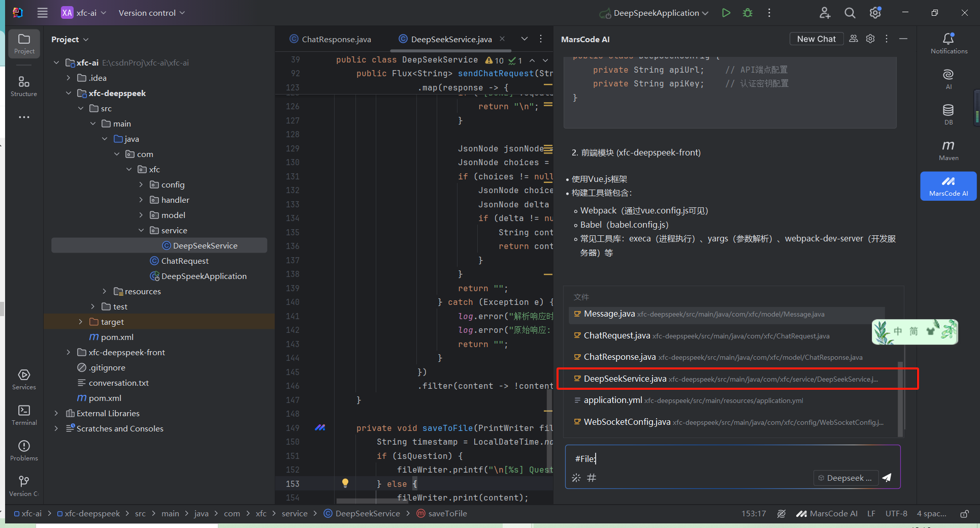Switch to ChatResponse.java tab
The image size is (980, 528).
click(x=331, y=39)
